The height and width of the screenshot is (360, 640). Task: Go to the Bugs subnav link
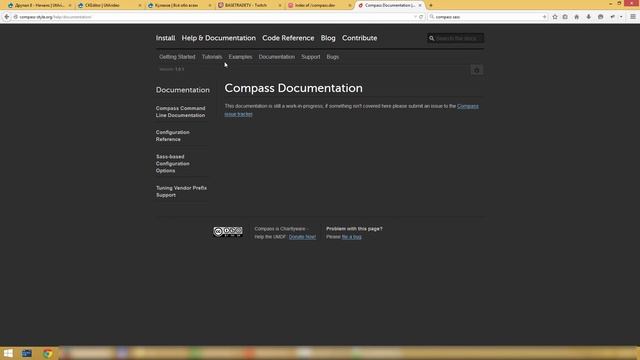click(333, 57)
